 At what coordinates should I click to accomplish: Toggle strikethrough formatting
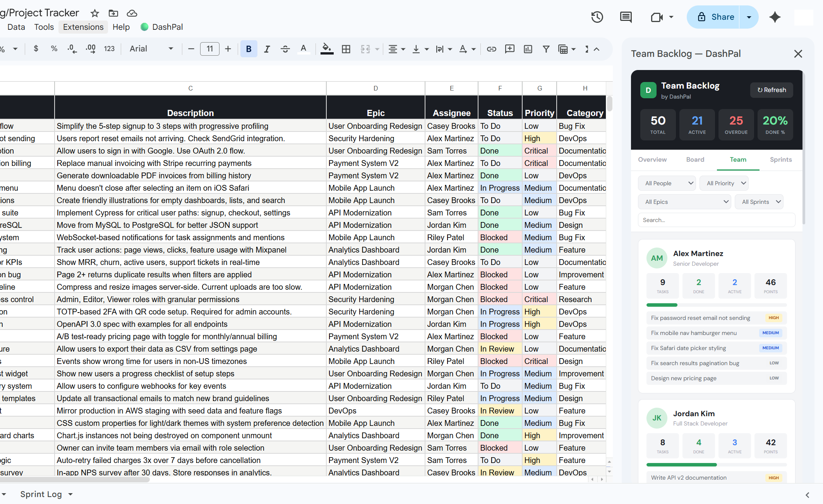point(285,49)
